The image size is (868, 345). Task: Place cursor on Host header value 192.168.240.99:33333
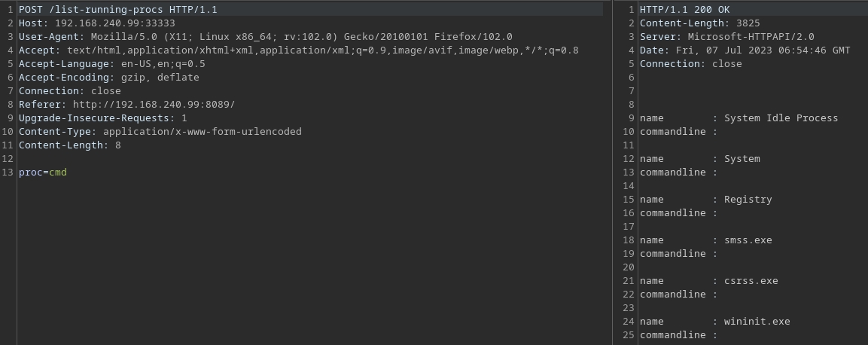pos(114,23)
